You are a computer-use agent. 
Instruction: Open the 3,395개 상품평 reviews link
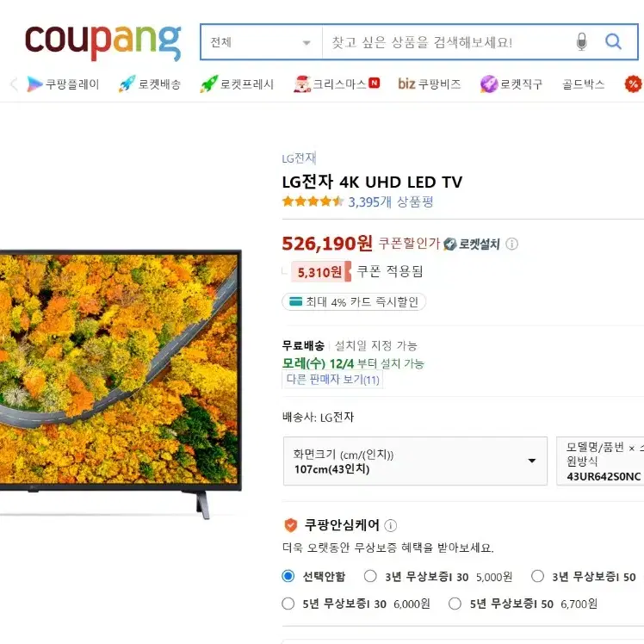391,201
